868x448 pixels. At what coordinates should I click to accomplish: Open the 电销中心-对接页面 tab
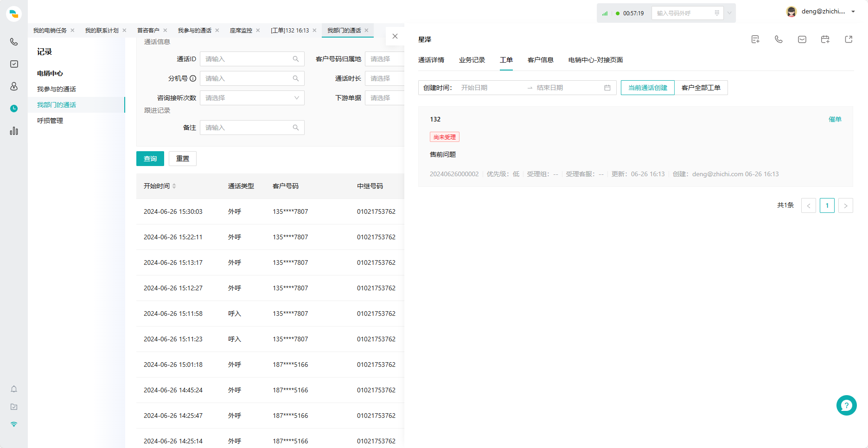(595, 60)
